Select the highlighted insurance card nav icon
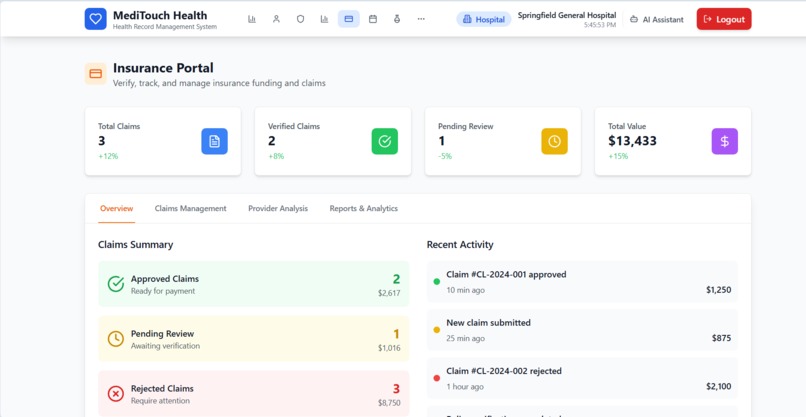Image resolution: width=806 pixels, height=417 pixels. (x=349, y=19)
